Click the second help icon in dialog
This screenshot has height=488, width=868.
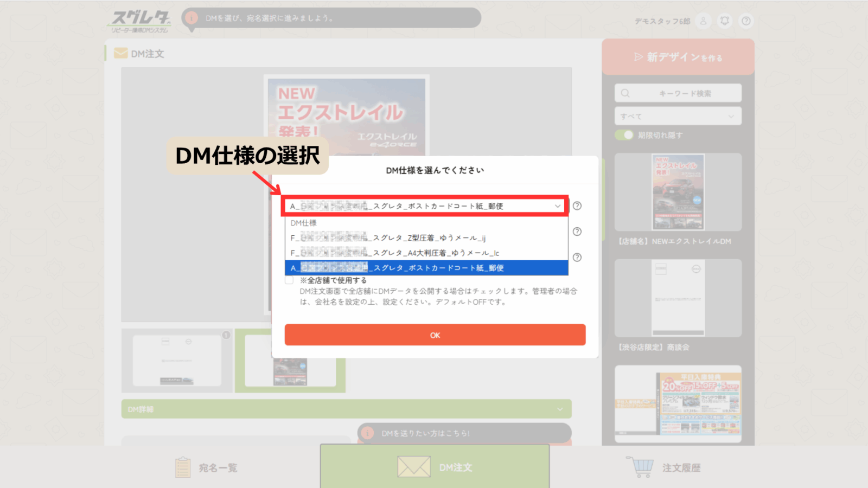pyautogui.click(x=577, y=232)
